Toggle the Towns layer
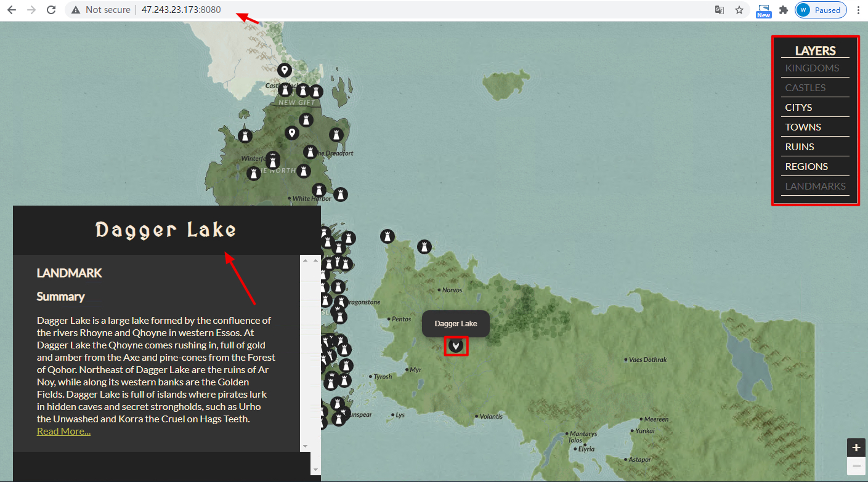The image size is (868, 482). pos(815,127)
